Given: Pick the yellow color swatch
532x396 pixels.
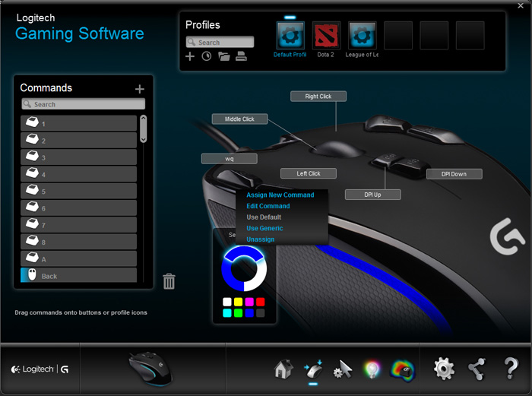Looking at the screenshot, I should click(x=238, y=302).
